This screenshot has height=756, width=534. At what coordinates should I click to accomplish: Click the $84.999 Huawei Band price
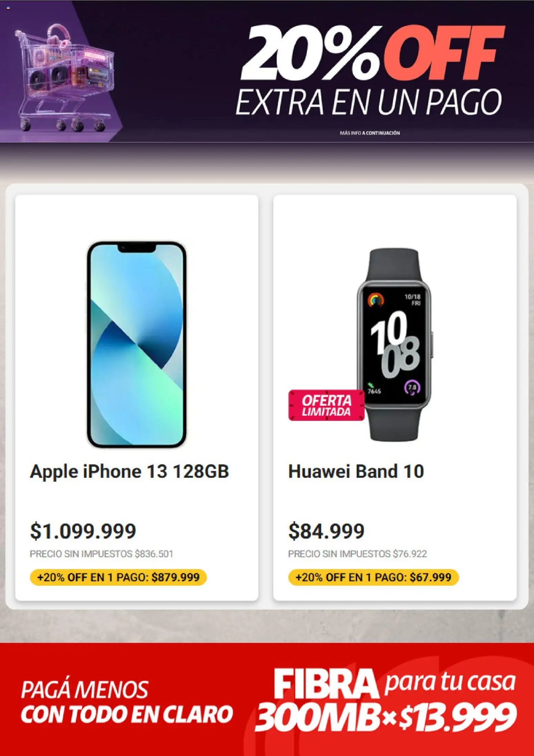click(326, 531)
